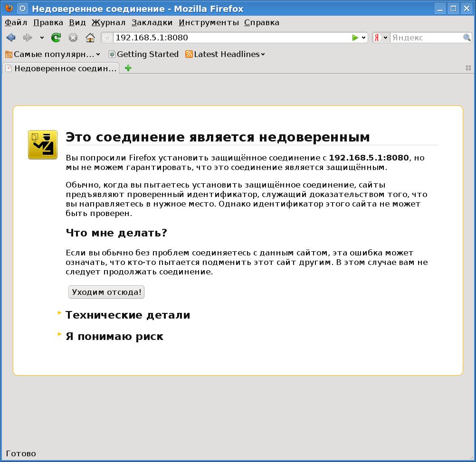Open the Инструменты menu

(x=209, y=22)
